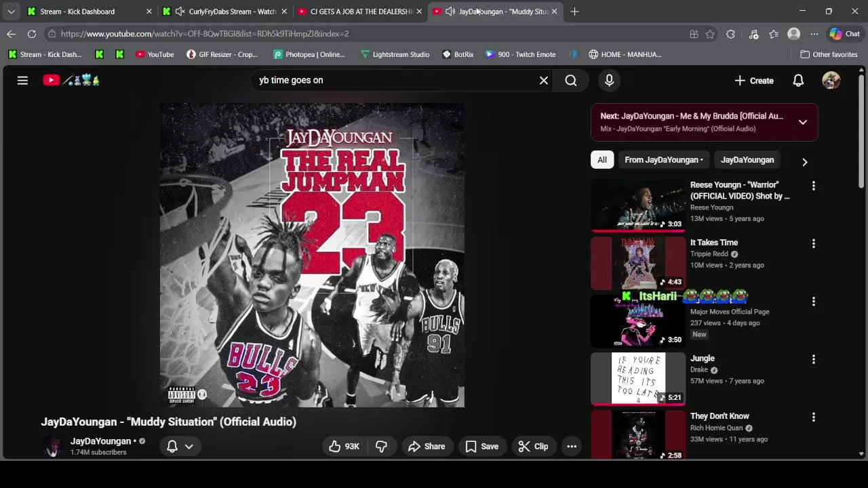Viewport: 868px width, 488px height.
Task: Open the Create menu
Action: point(754,81)
